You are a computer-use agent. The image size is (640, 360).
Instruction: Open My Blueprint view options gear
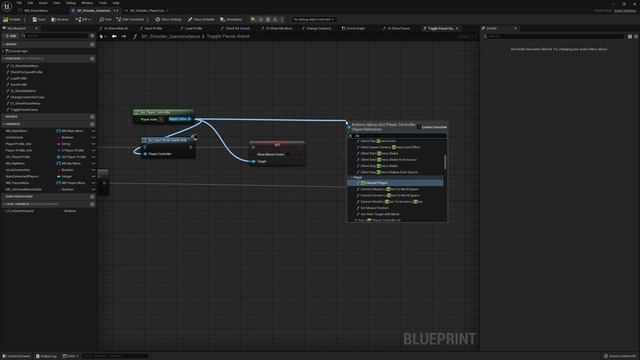click(92, 36)
